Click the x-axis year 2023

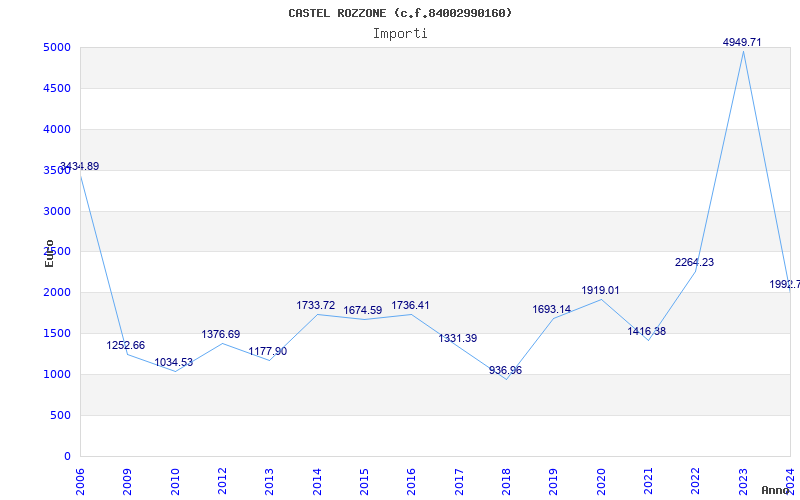pos(743,482)
